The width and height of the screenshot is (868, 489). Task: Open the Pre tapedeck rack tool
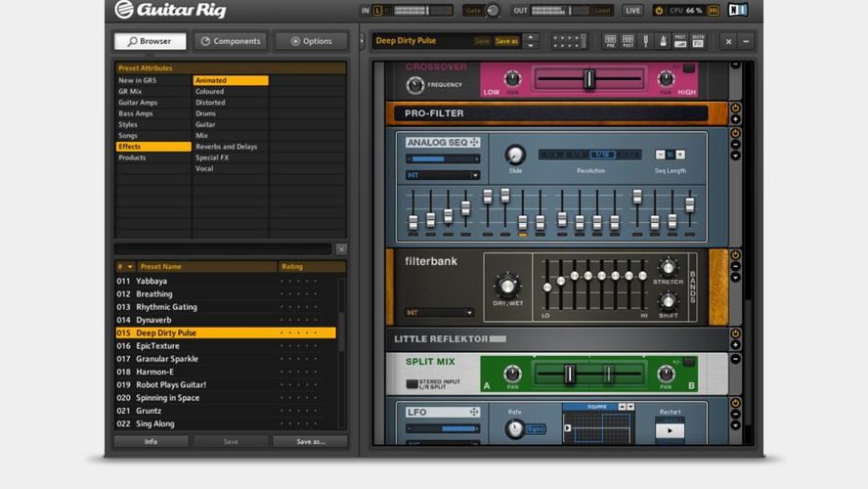click(610, 41)
